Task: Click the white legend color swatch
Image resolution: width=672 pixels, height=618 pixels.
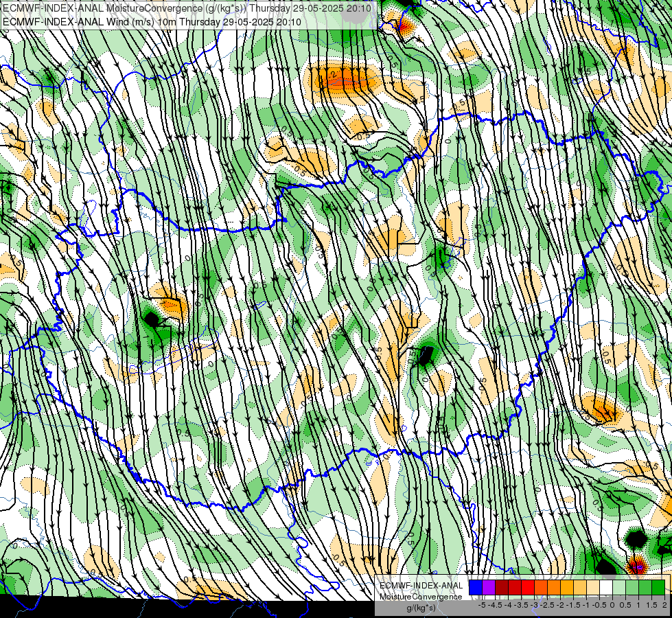Action: (606, 588)
